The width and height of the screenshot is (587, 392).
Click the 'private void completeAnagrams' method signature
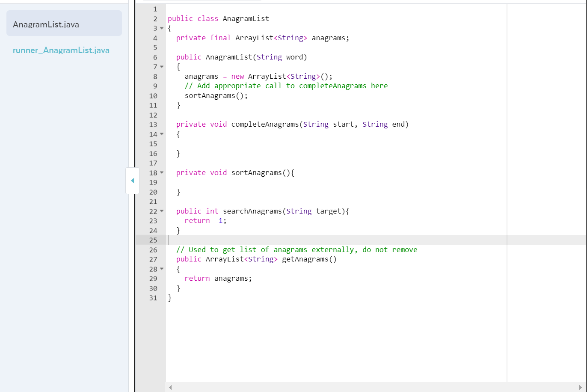pos(293,125)
